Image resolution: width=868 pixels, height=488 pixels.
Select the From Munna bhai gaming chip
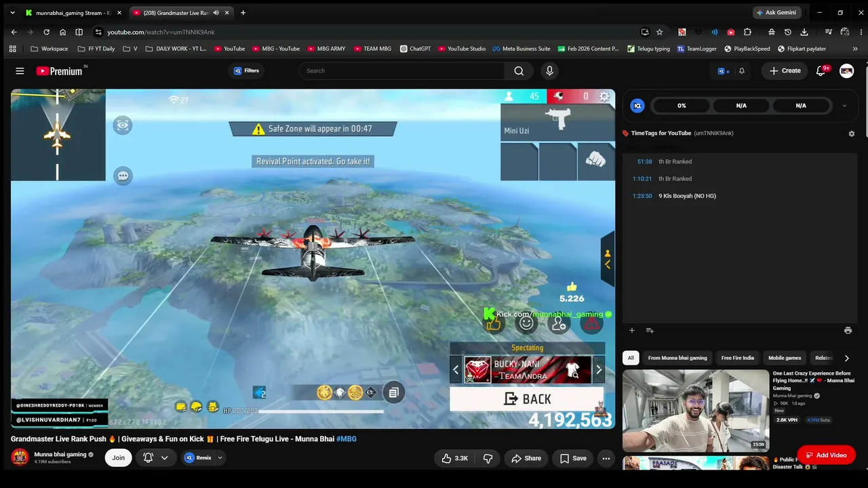click(677, 358)
